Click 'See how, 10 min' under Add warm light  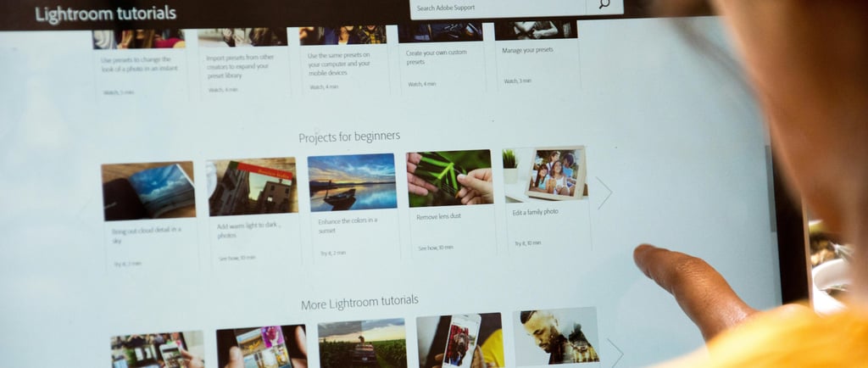click(237, 258)
